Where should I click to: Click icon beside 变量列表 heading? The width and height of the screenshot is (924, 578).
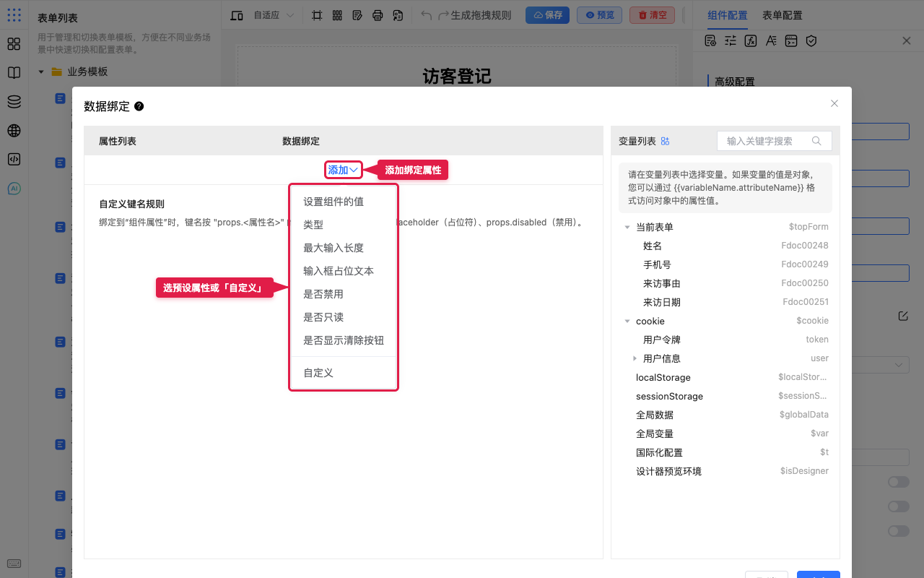coord(666,141)
